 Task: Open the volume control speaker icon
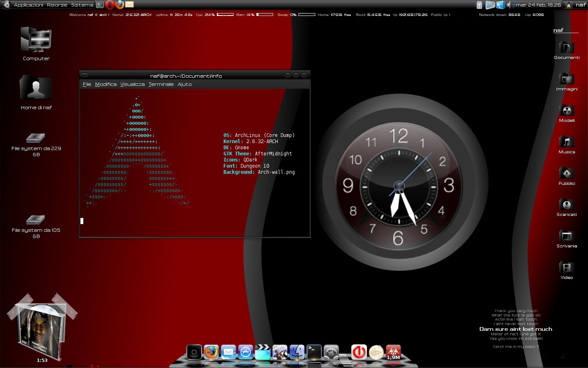(x=510, y=5)
